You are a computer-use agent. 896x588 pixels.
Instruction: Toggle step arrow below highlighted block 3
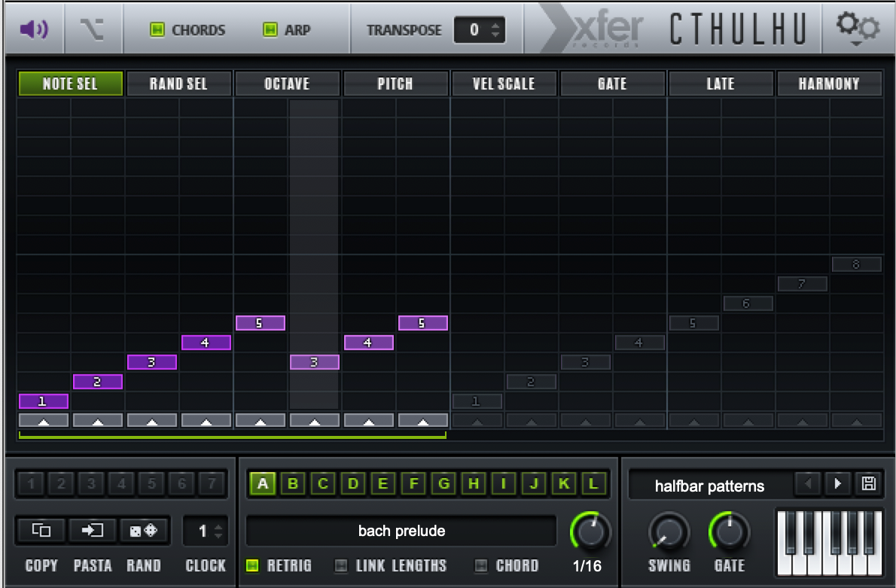point(314,421)
